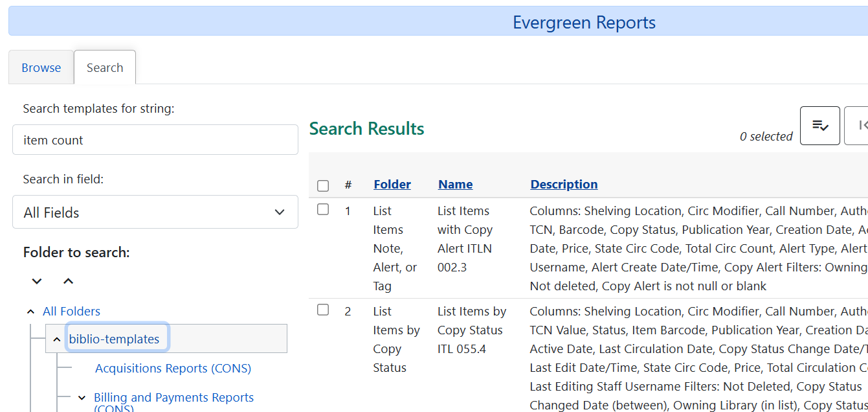Click the upward chevron above the folder tree
The image size is (868, 412).
(67, 280)
